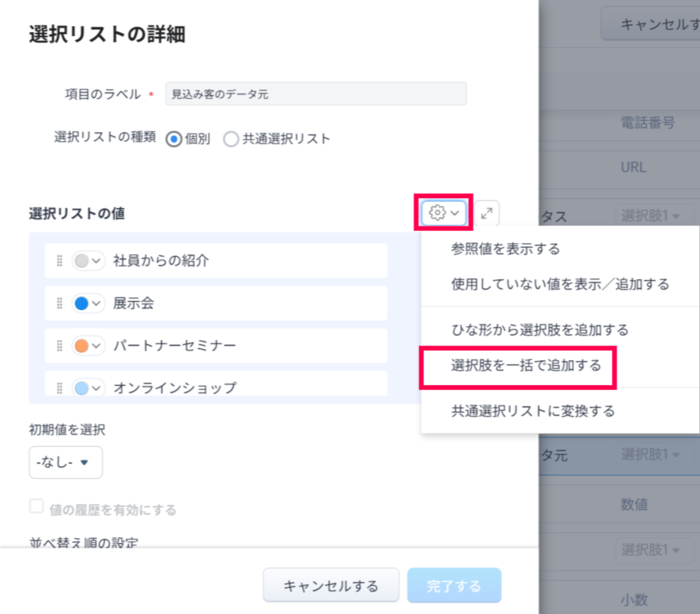The width and height of the screenshot is (700, 614).
Task: Choose 参照値を表示する from menu
Action: coord(505,249)
